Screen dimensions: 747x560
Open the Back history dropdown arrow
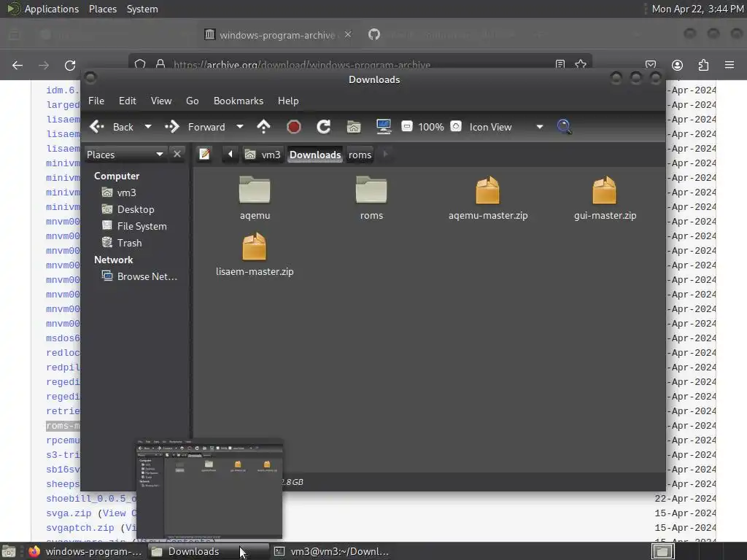(147, 127)
